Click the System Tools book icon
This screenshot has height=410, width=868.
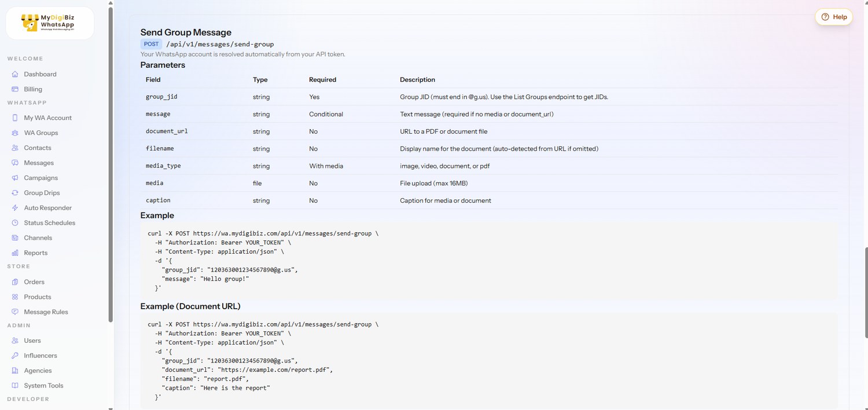coord(15,386)
